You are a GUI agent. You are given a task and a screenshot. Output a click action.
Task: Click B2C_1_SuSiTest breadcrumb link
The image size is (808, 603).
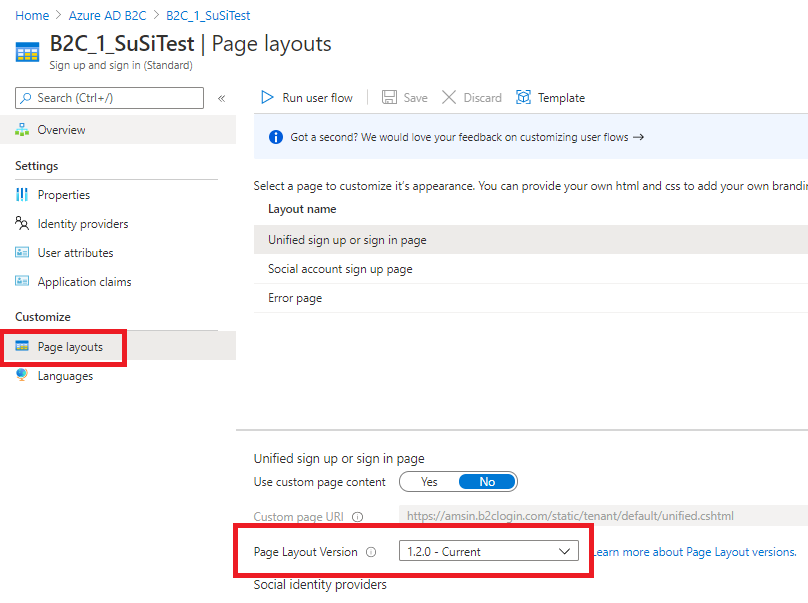click(208, 15)
